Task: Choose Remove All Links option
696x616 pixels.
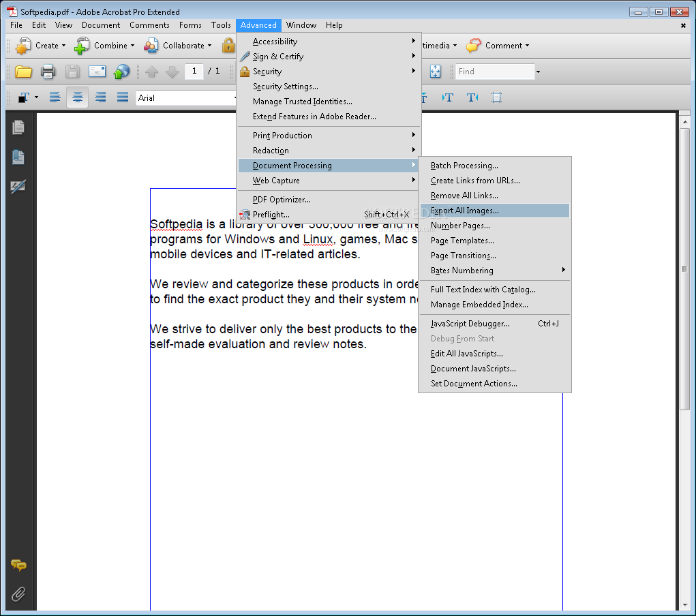Action: [494, 196]
